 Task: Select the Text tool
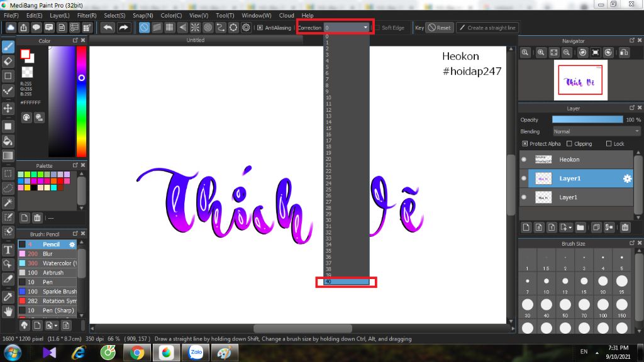8,250
